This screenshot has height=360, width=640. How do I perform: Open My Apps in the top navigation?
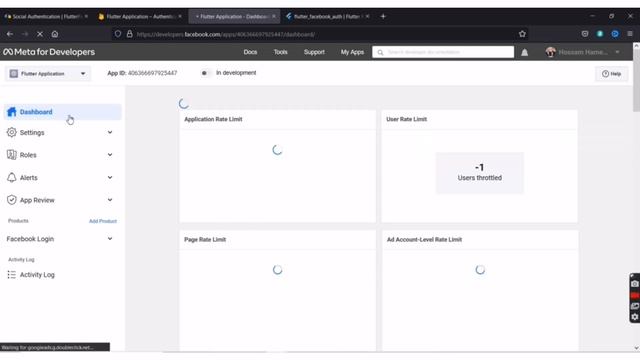click(x=352, y=52)
